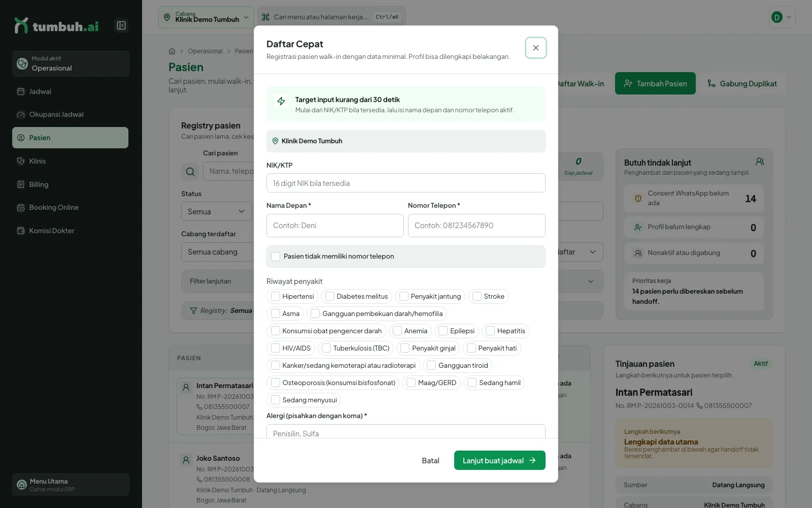Collapse the sidebar panel icon
812x508 pixels.
pos(121,25)
